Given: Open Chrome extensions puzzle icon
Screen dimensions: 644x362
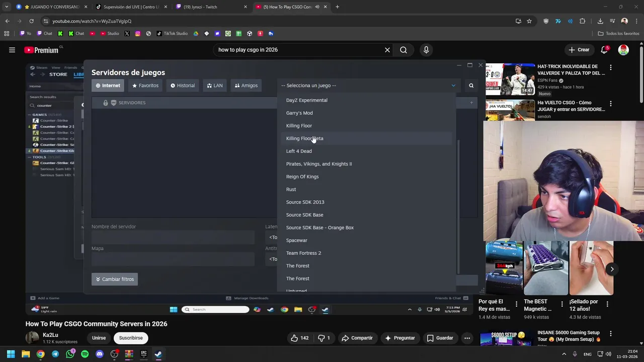Looking at the screenshot, I should click(583, 21).
